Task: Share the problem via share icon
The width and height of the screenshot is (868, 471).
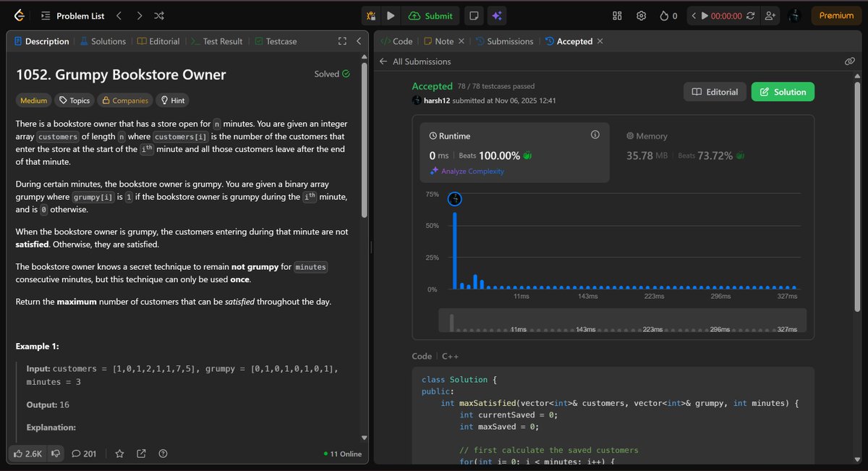Action: click(141, 454)
